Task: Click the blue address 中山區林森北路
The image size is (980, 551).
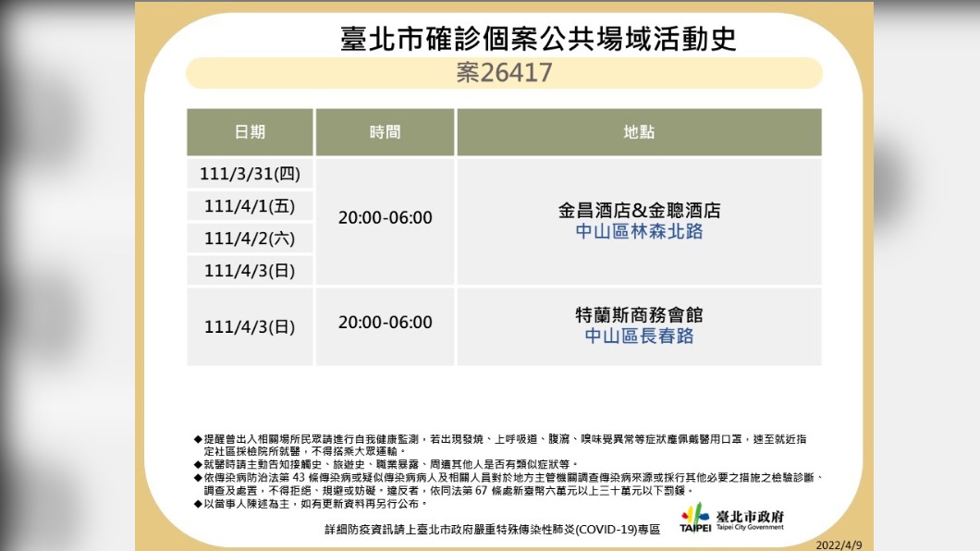Action: [x=640, y=232]
